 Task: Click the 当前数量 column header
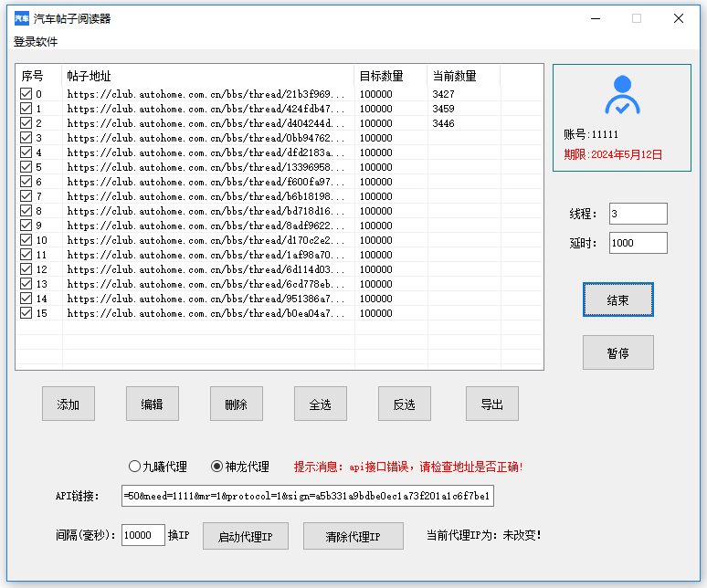(x=463, y=76)
